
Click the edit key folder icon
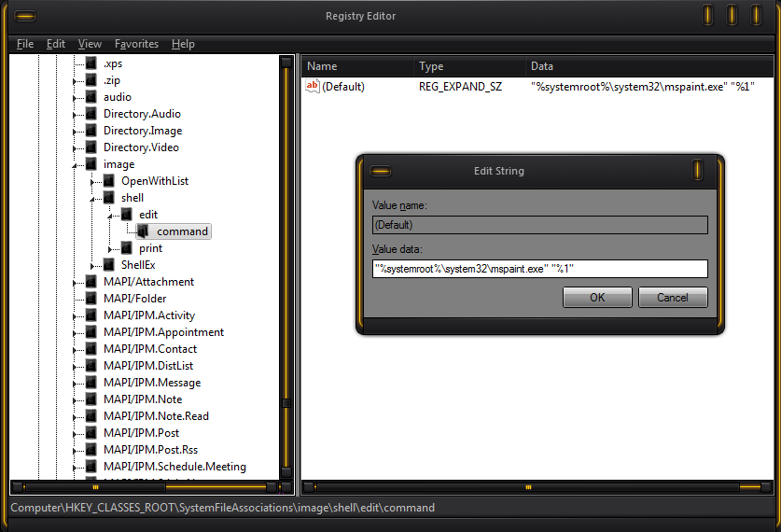(127, 215)
